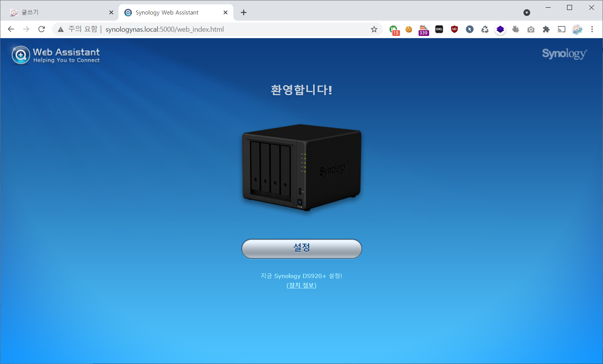
Task: Click the Synology brand logo in the header
Action: (564, 53)
